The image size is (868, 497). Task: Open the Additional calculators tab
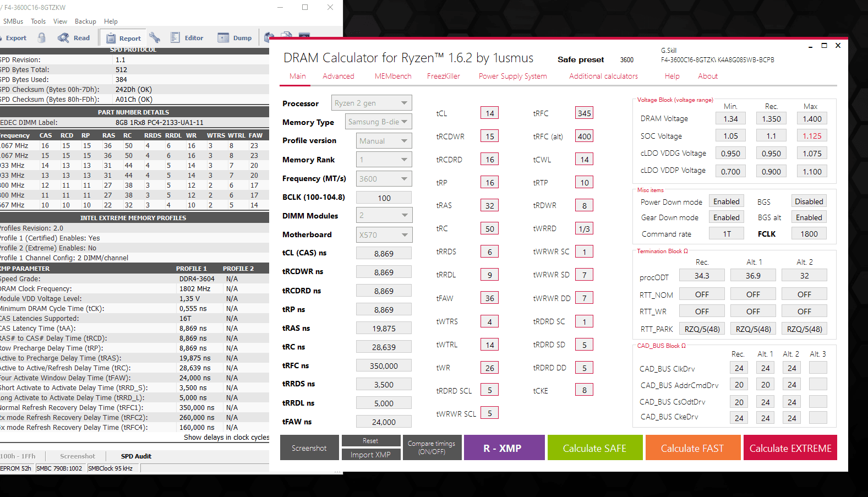click(603, 76)
